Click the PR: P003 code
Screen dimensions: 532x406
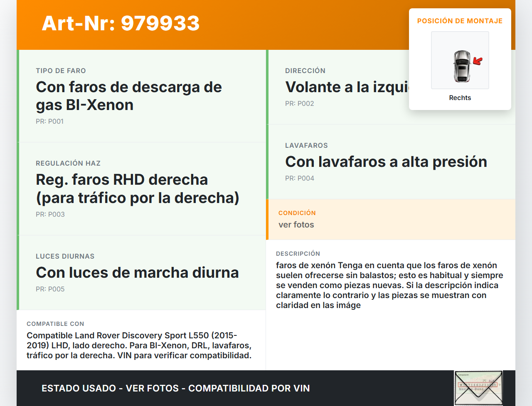[x=50, y=214]
